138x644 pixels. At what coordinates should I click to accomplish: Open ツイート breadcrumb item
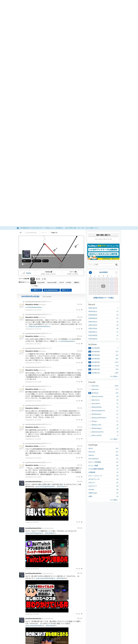point(44,232)
